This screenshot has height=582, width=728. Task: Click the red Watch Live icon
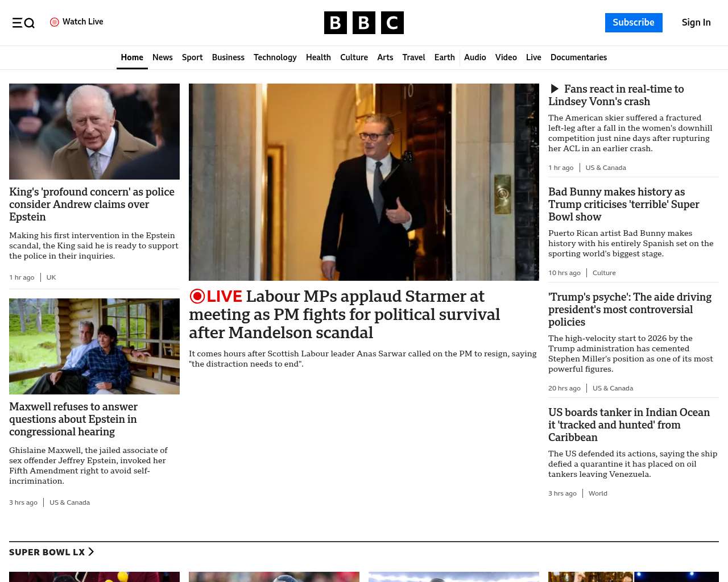click(x=55, y=22)
